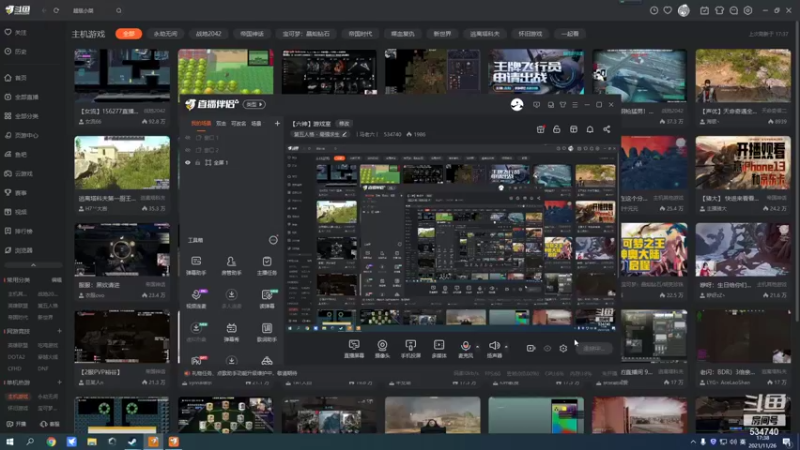Image resolution: width=800 pixels, height=450 pixels.
Task: Open watch history clock icon in Douyu top bar
Action: 654,10
